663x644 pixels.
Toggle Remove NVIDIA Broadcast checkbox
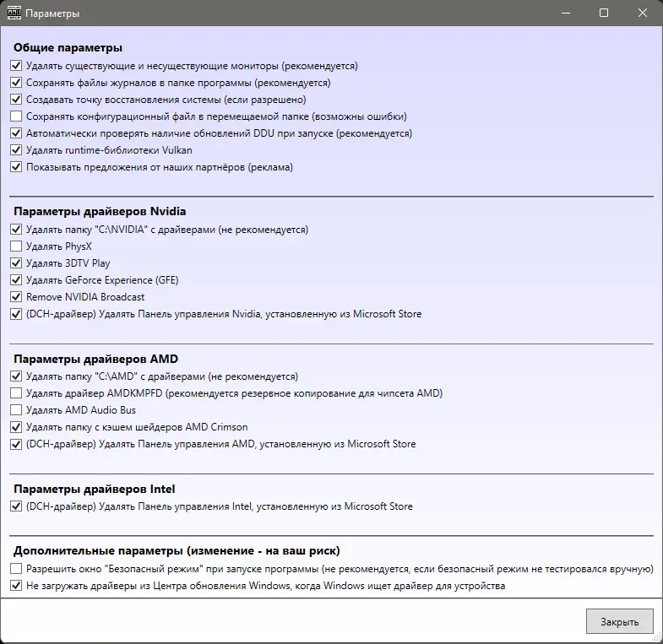coord(16,297)
